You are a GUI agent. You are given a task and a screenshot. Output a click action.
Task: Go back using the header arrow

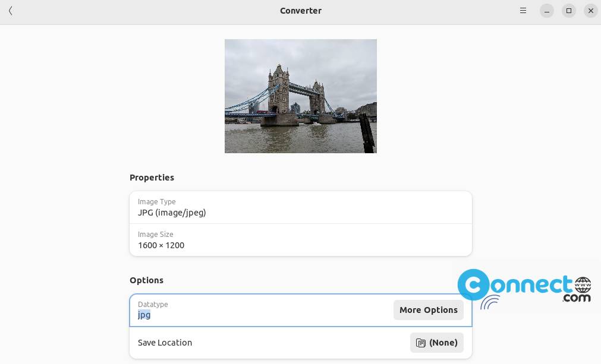tap(11, 11)
